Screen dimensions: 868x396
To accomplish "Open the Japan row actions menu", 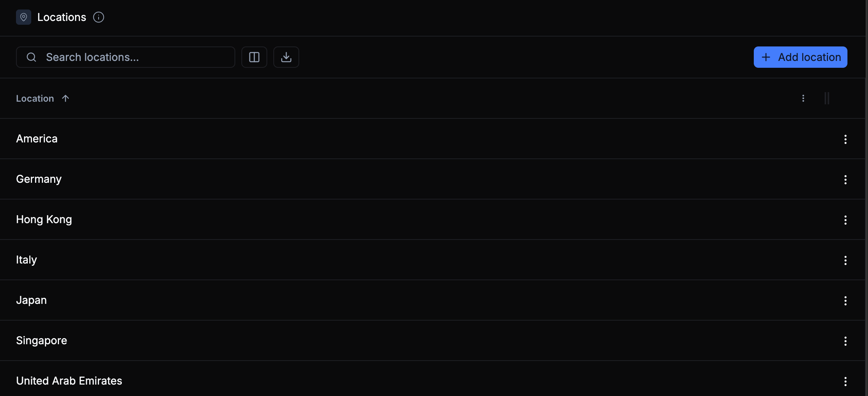I will 845,300.
